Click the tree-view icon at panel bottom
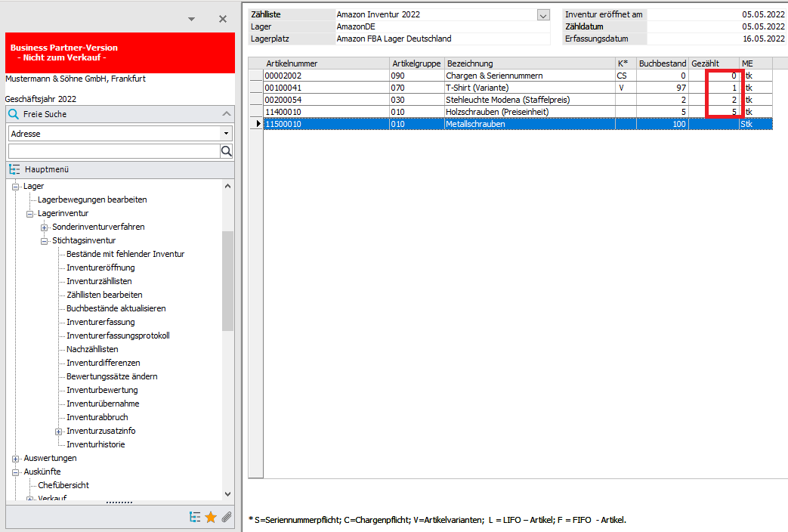Viewport: 788px width, 532px height. (196, 518)
